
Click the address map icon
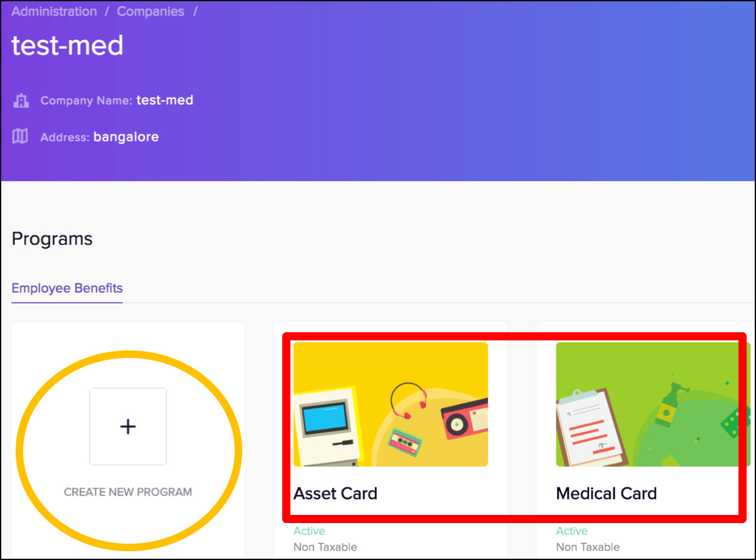21,136
